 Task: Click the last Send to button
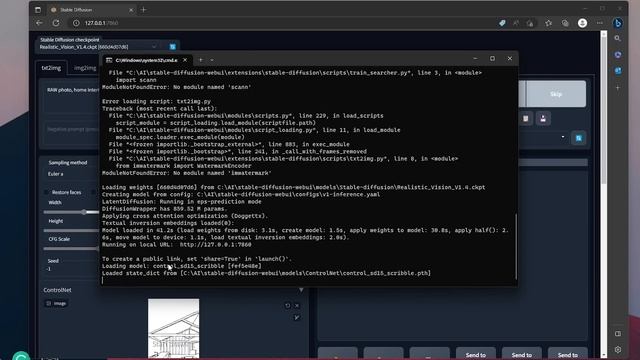[567, 354]
